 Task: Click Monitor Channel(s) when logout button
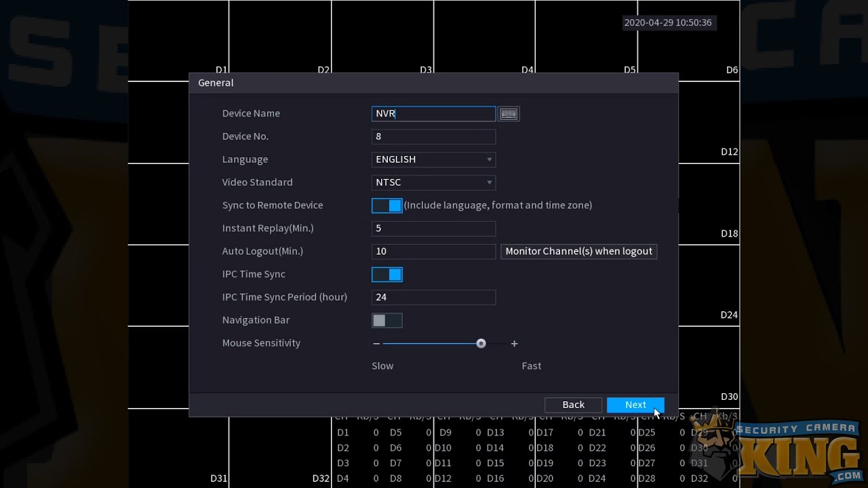578,251
